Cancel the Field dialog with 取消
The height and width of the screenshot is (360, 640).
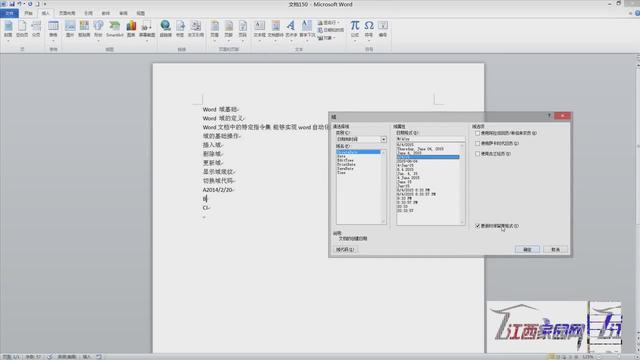(x=556, y=249)
